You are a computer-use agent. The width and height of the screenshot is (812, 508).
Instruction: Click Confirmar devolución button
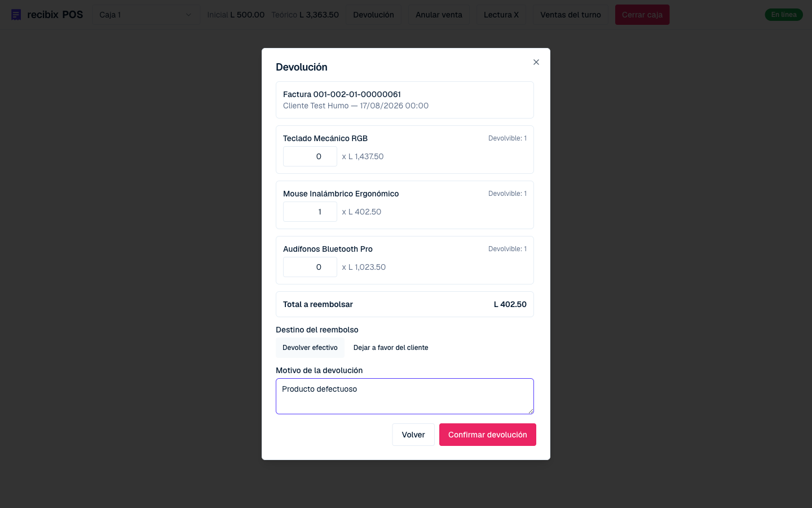click(488, 435)
